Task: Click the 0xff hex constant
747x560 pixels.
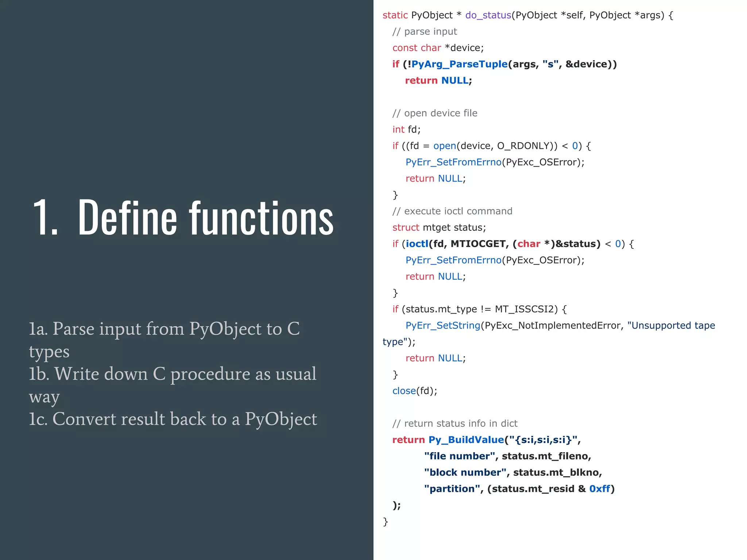Action: click(x=599, y=489)
